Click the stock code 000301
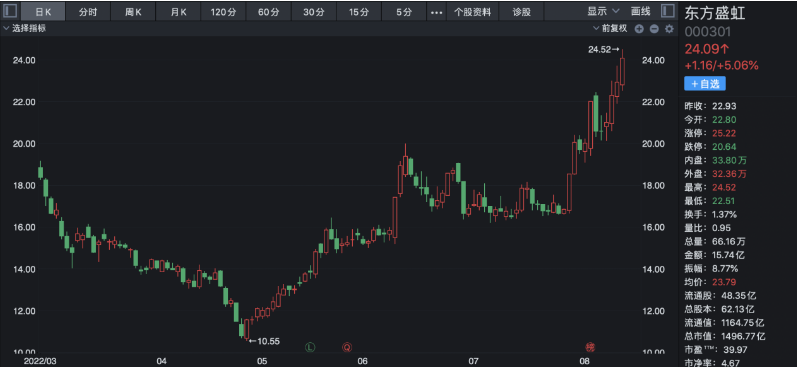This screenshot has height=367, width=797. (x=708, y=32)
